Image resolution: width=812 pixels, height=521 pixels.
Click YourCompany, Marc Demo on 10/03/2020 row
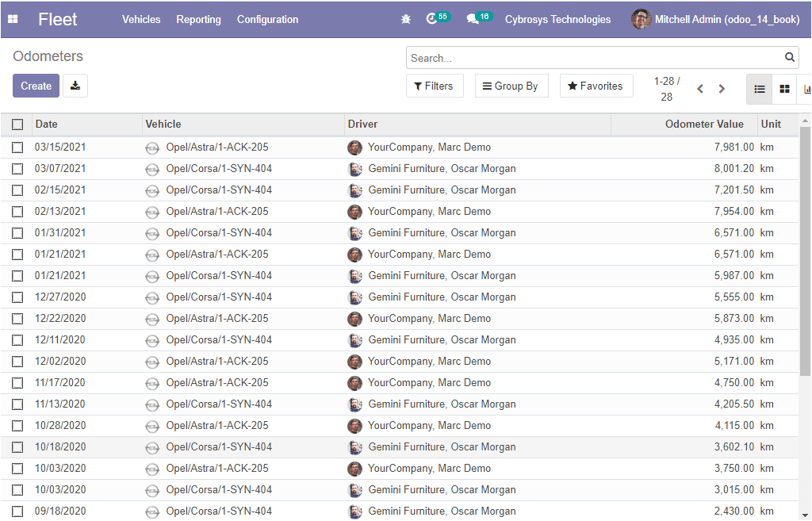(x=429, y=469)
